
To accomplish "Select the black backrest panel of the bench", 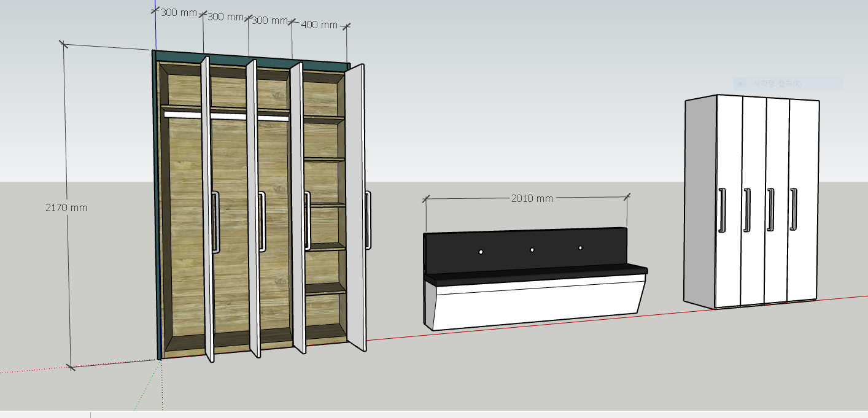I will [525, 250].
